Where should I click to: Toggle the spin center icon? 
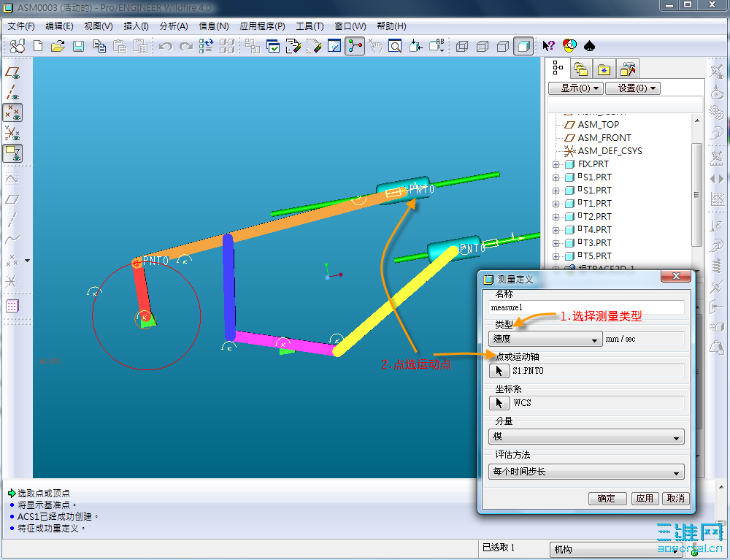pos(355,46)
